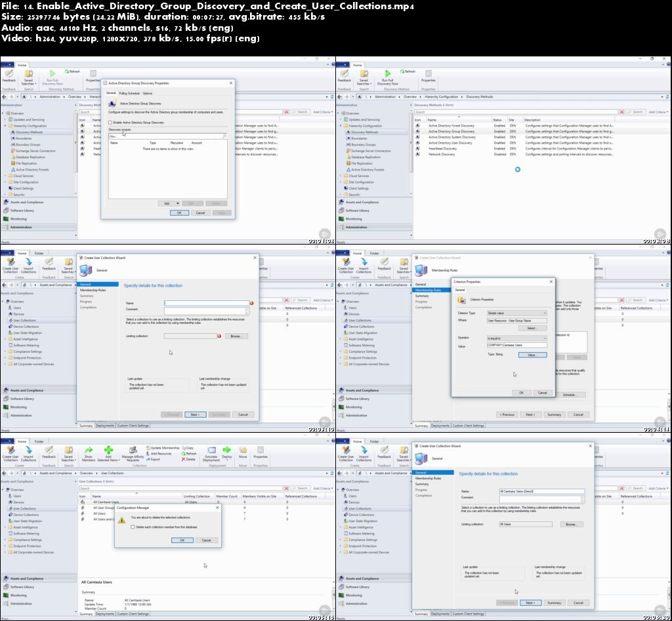The image size is (672, 621).
Task: Click Cancel in Active Directory Group Discovery Properties
Action: point(200,213)
